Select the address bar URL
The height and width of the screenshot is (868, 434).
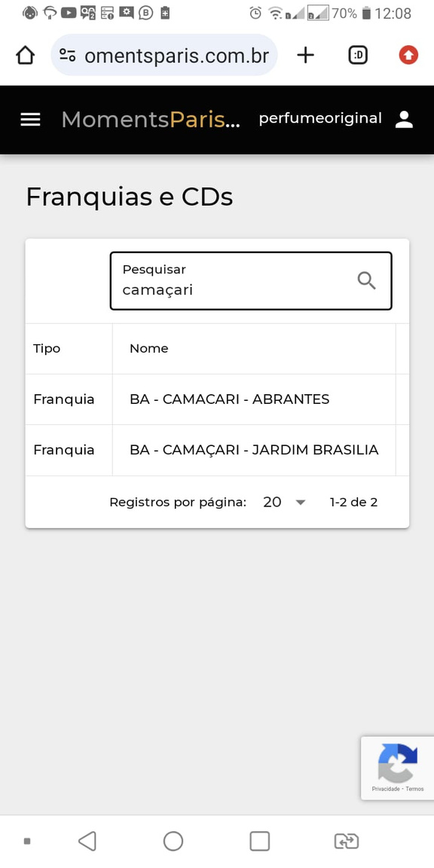176,55
